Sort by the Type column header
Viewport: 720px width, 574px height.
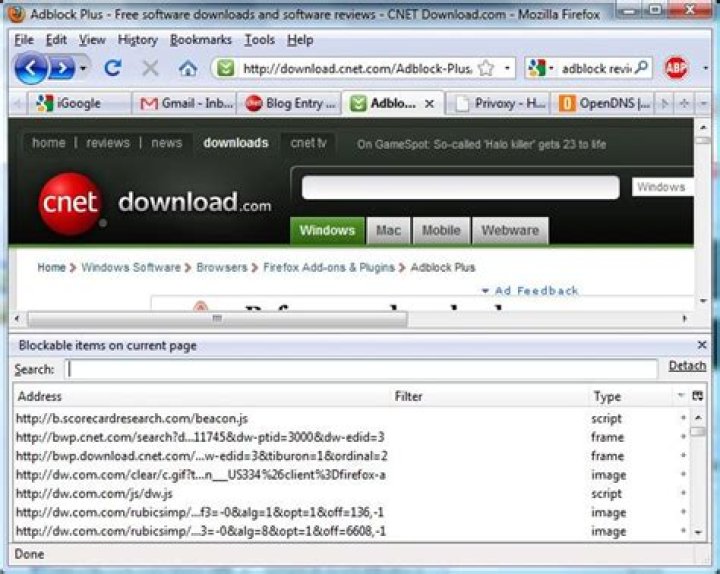634,396
